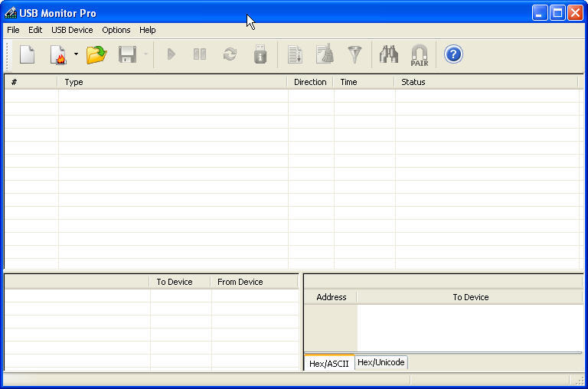
Task: Maximize the USB Monitor Pro window
Action: (x=557, y=13)
